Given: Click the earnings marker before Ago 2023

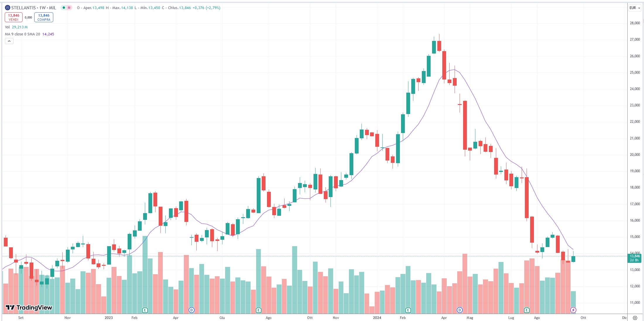Looking at the screenshot, I should 258,310.
